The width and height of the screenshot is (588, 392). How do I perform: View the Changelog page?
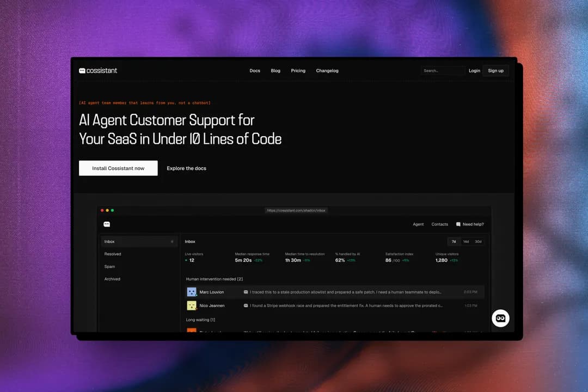coord(327,71)
